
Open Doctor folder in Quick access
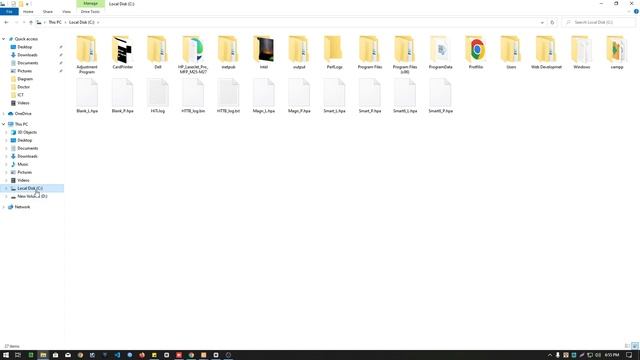tap(24, 87)
